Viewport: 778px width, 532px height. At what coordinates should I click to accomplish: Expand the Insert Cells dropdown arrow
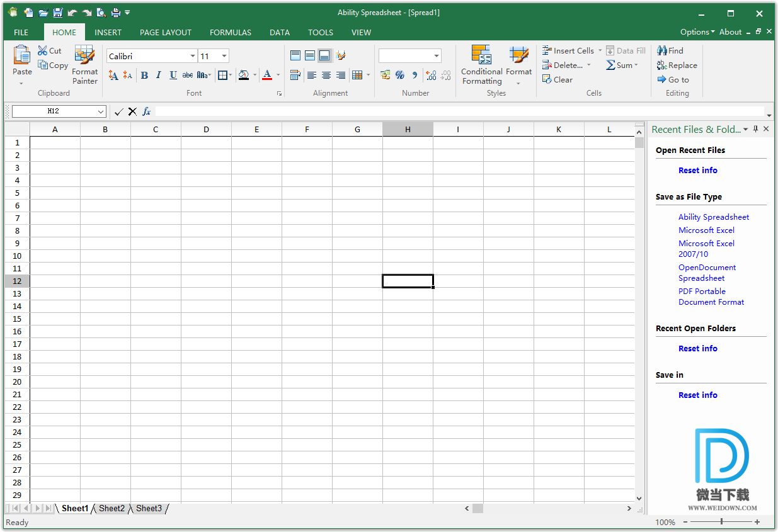(x=600, y=51)
